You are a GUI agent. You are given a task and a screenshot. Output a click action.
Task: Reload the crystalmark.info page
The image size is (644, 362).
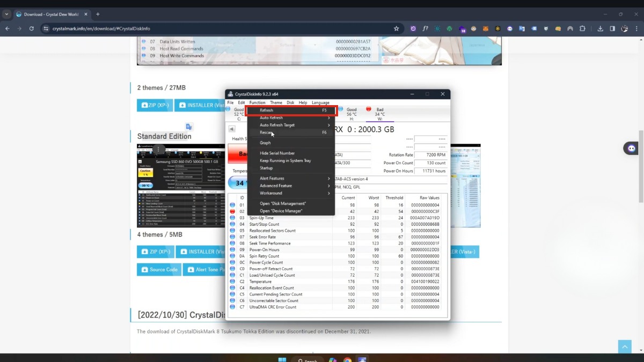tap(32, 28)
